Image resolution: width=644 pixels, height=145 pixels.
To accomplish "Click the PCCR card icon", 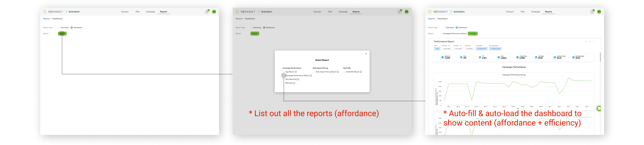I will (x=499, y=57).
